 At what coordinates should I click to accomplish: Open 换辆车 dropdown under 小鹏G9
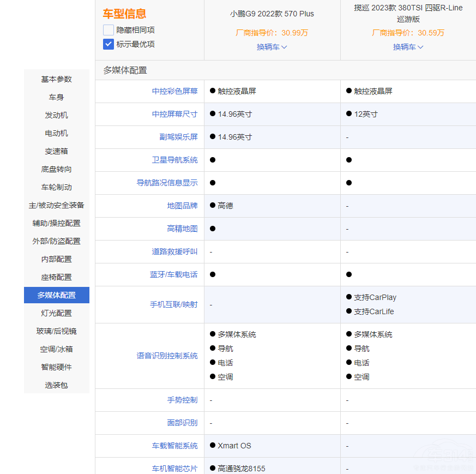pyautogui.click(x=272, y=47)
